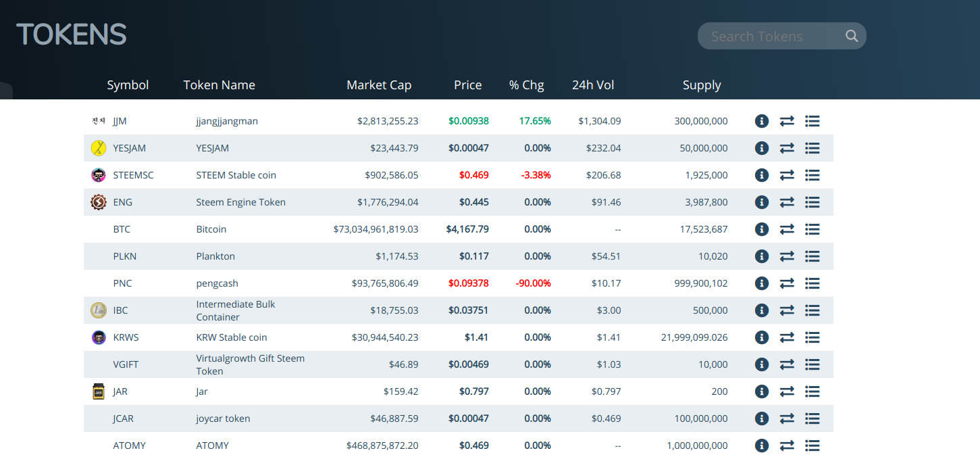The image size is (980, 457).
Task: Click exchange arrows in IBC row
Action: (787, 310)
